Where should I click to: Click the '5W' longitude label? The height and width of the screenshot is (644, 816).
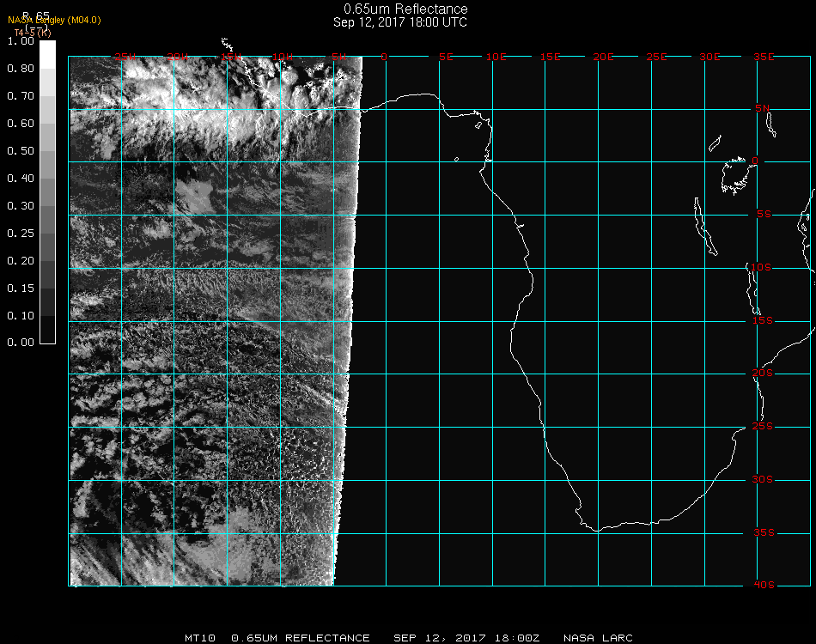point(338,57)
